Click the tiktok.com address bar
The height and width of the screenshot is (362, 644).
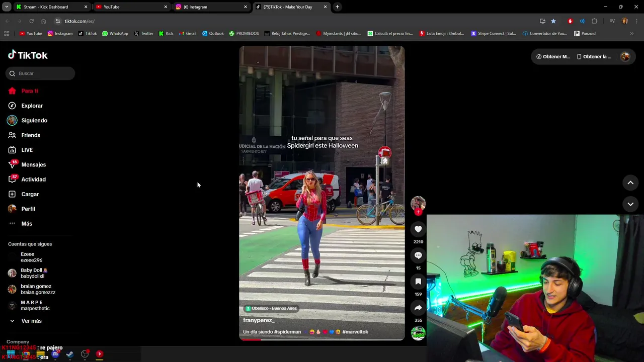pos(79,21)
